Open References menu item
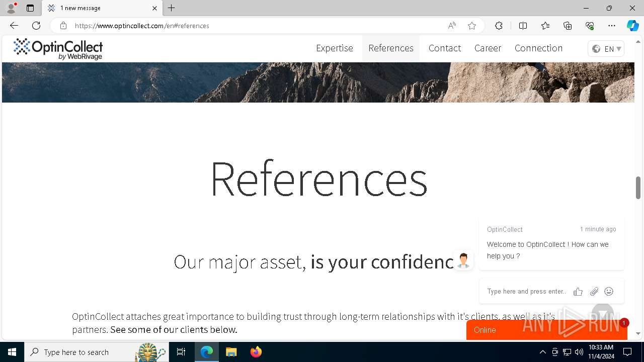Screen dimensions: 644x362 pos(391,48)
